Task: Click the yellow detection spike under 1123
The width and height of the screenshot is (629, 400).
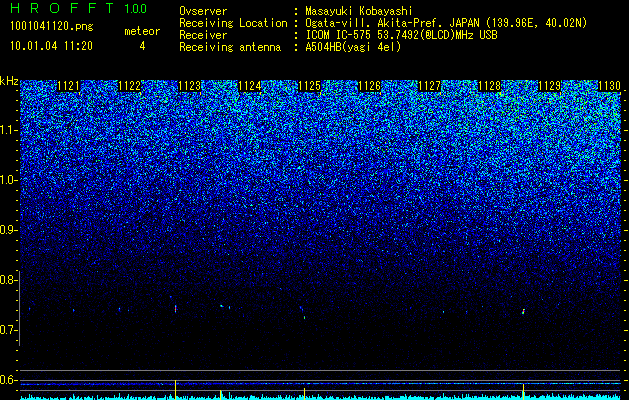Action: (175, 389)
